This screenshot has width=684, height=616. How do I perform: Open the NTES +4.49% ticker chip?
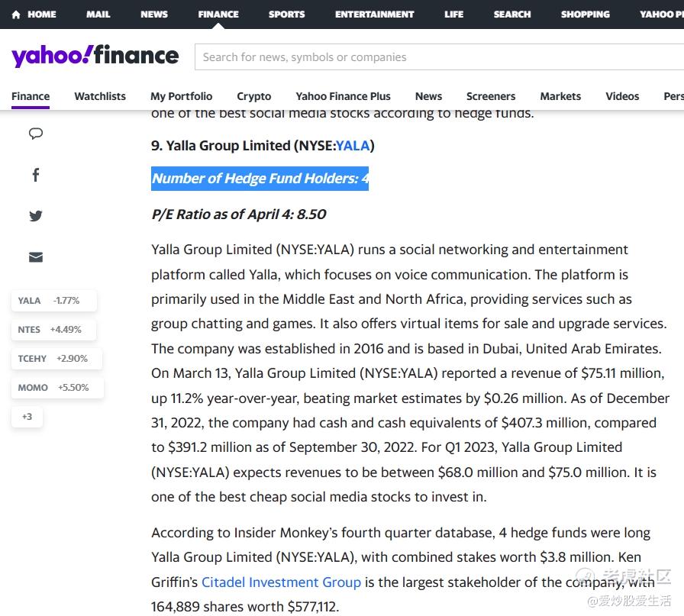point(53,330)
